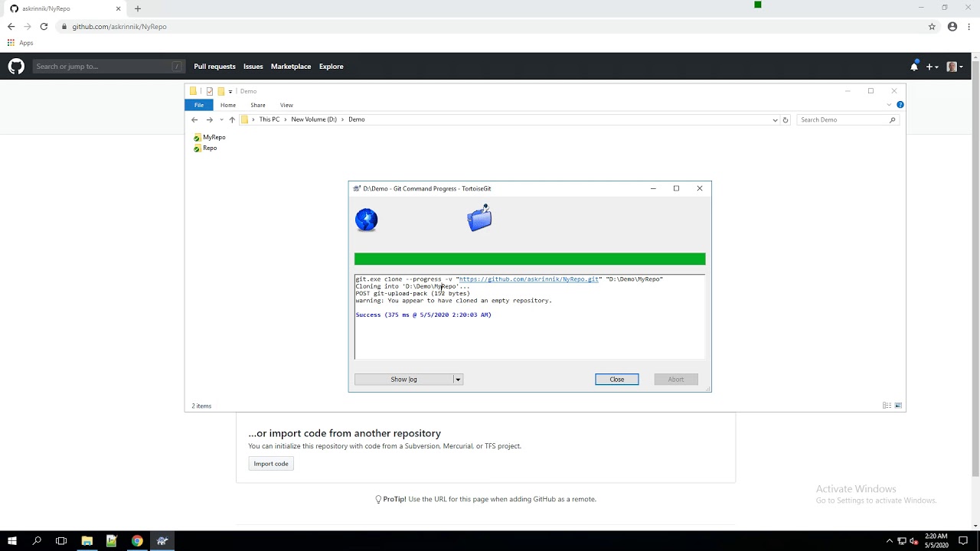Viewport: 980px width, 551px height.
Task: Click the Explorer search magnifier icon
Action: (x=892, y=120)
